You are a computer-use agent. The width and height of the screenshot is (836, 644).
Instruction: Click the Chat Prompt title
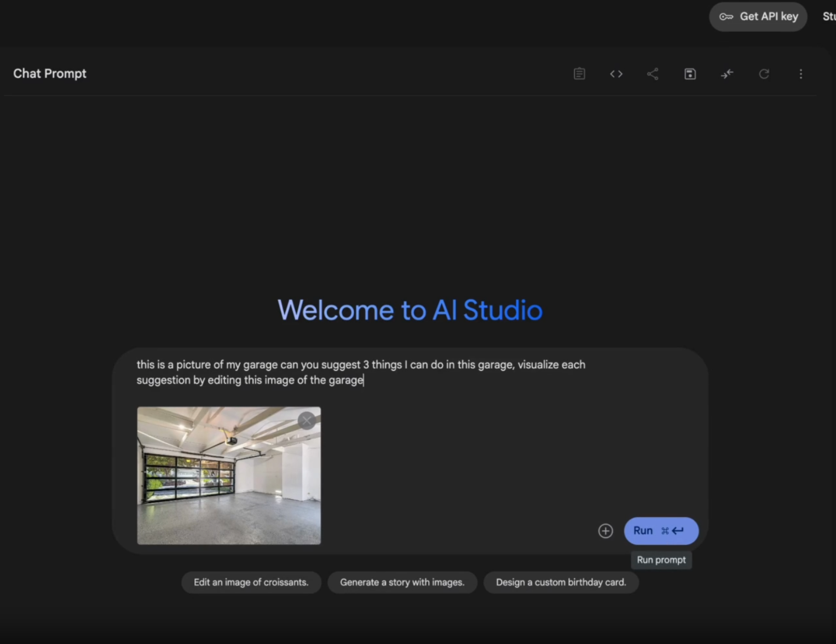click(x=50, y=73)
